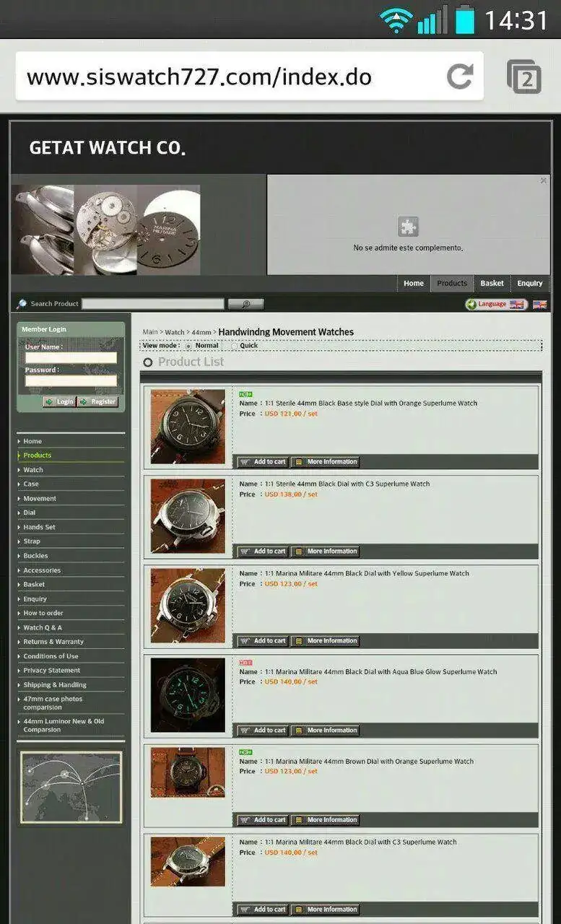Add the Black Base Orange Superlume watch to cart

pos(263,462)
